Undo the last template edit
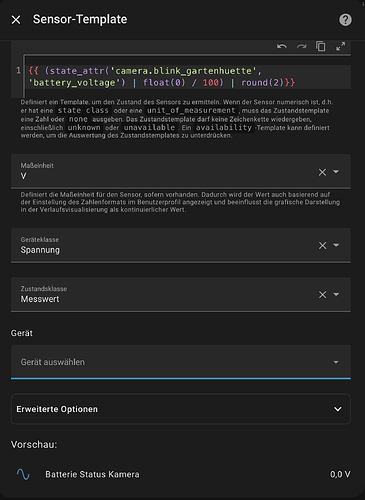Image resolution: width=365 pixels, height=500 pixels. (282, 46)
